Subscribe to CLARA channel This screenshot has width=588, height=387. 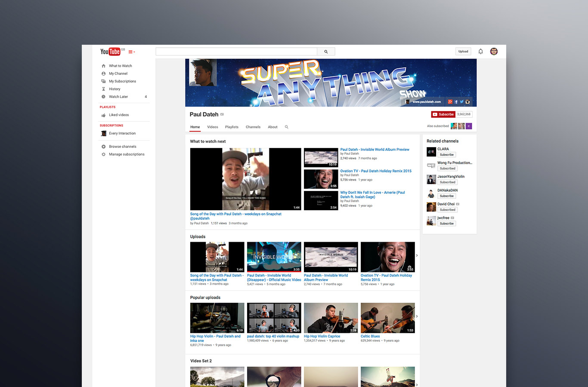[x=447, y=155]
